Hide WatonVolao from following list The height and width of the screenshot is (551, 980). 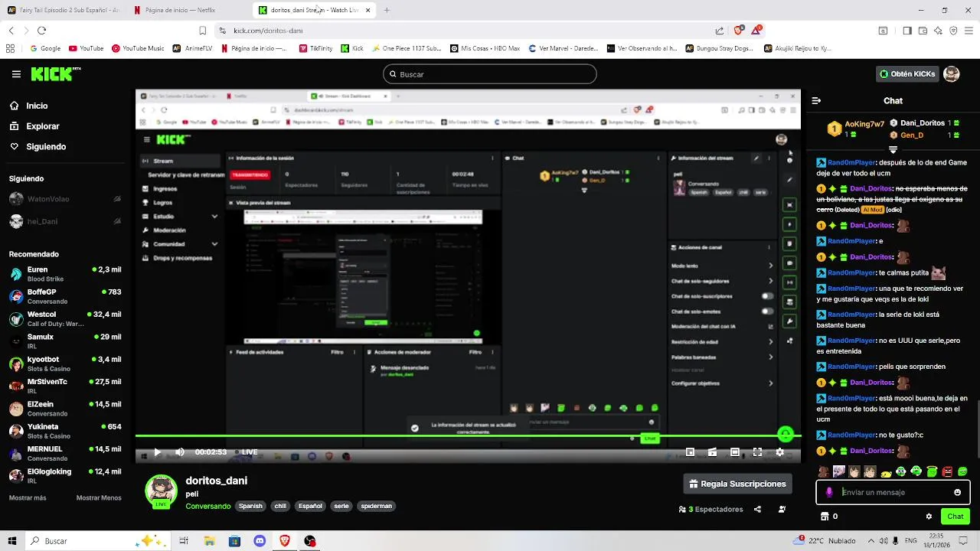coord(117,199)
